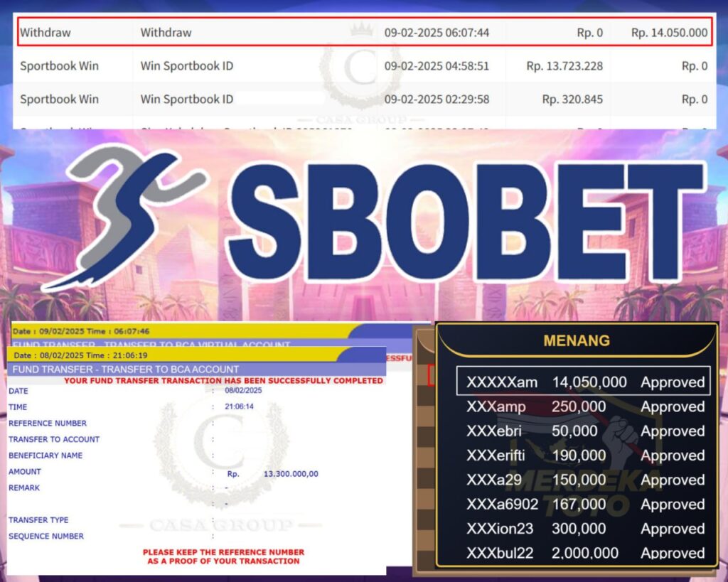Select Sportbook Win row at 04:58:51
This screenshot has width=728, height=582.
tap(364, 66)
